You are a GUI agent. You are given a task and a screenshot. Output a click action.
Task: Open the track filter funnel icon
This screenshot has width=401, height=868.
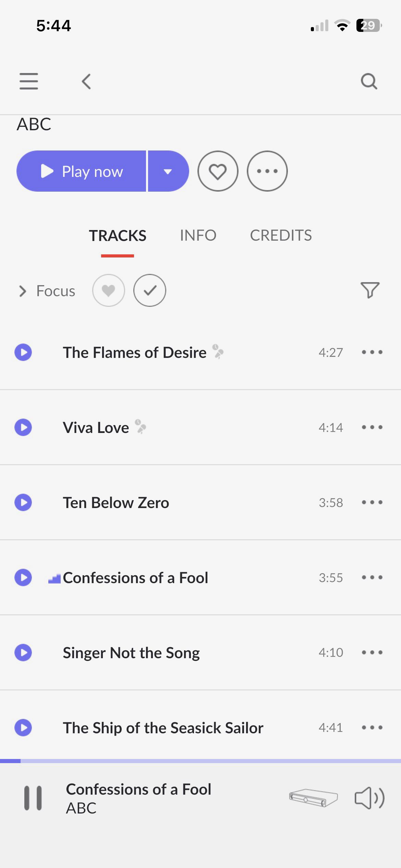[370, 290]
